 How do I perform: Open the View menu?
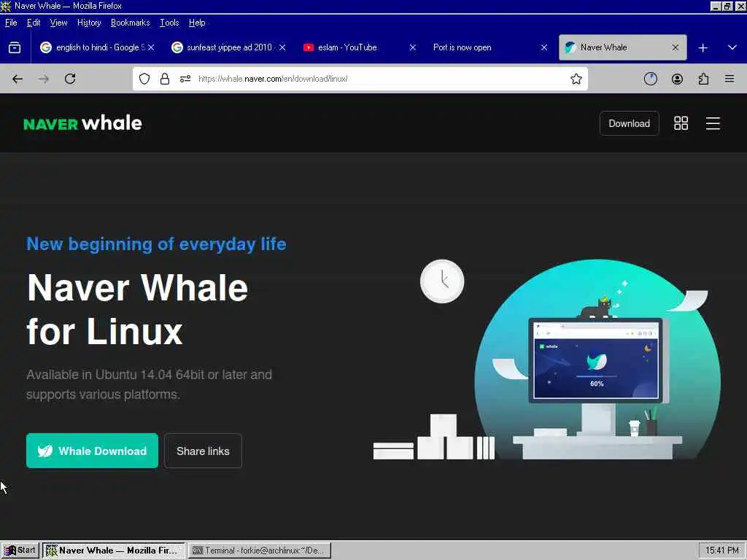tap(58, 23)
